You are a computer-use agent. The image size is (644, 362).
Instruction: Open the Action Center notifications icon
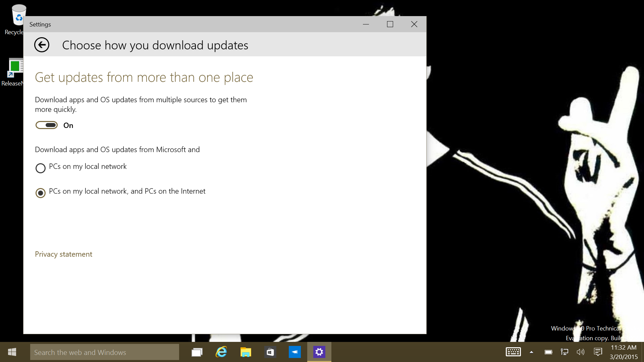[598, 352]
